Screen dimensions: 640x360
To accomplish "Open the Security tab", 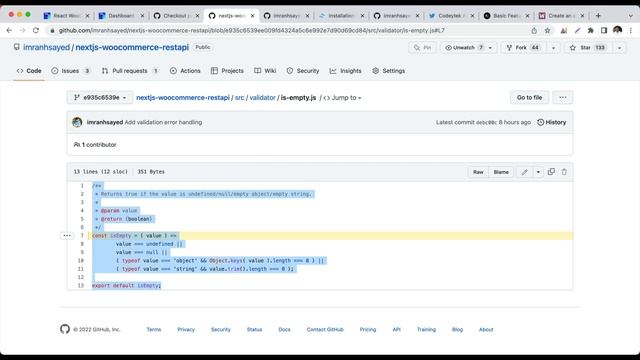I will coord(302,71).
